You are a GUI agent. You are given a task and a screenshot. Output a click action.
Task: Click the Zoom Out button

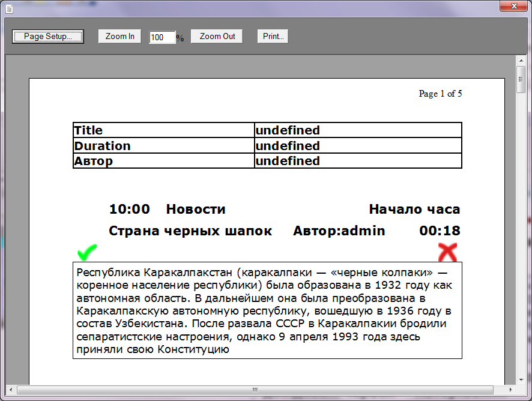217,36
